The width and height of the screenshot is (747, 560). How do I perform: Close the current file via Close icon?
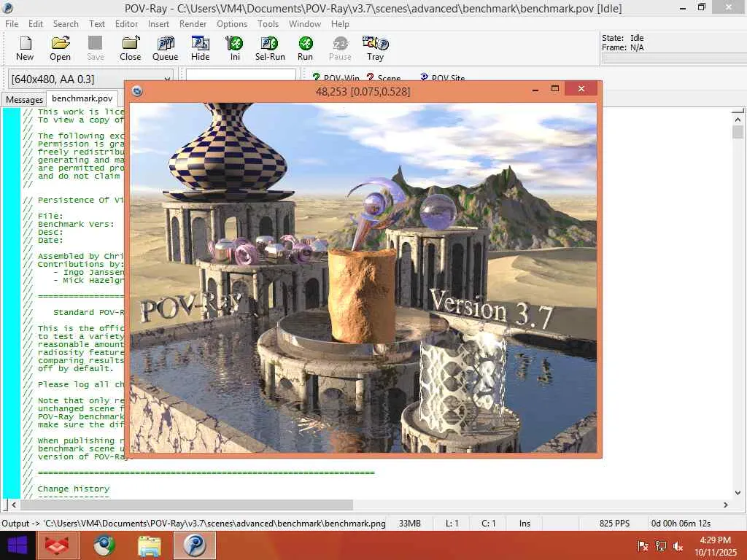point(130,48)
